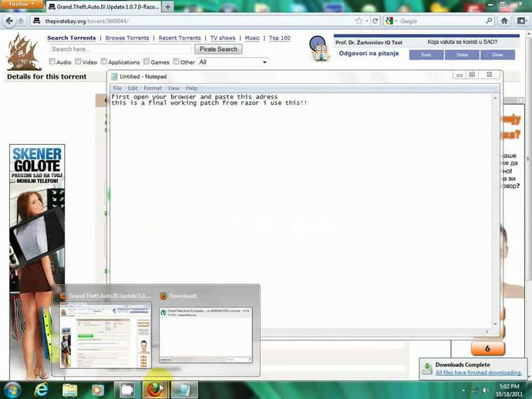Screen dimensions: 532x399
Task: Click the orange 6 button
Action: pos(487,348)
